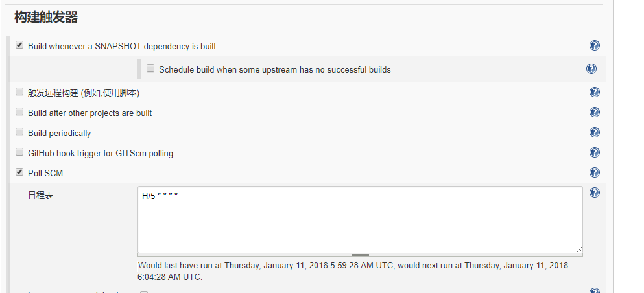Enable the 触发远程构建 checkbox
The width and height of the screenshot is (644, 293).
click(19, 92)
